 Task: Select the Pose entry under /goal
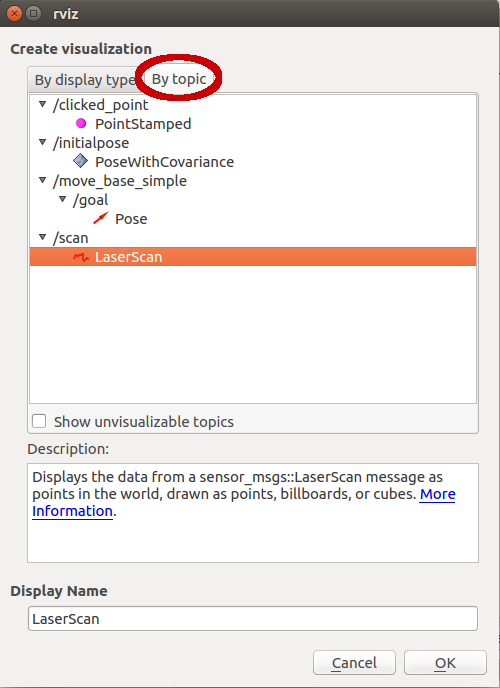(131, 219)
